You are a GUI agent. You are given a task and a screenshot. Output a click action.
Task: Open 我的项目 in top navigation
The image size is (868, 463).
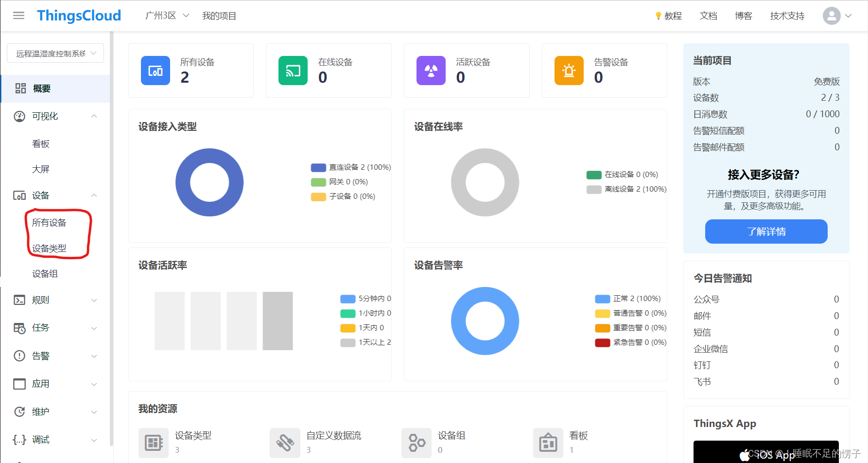pyautogui.click(x=219, y=16)
